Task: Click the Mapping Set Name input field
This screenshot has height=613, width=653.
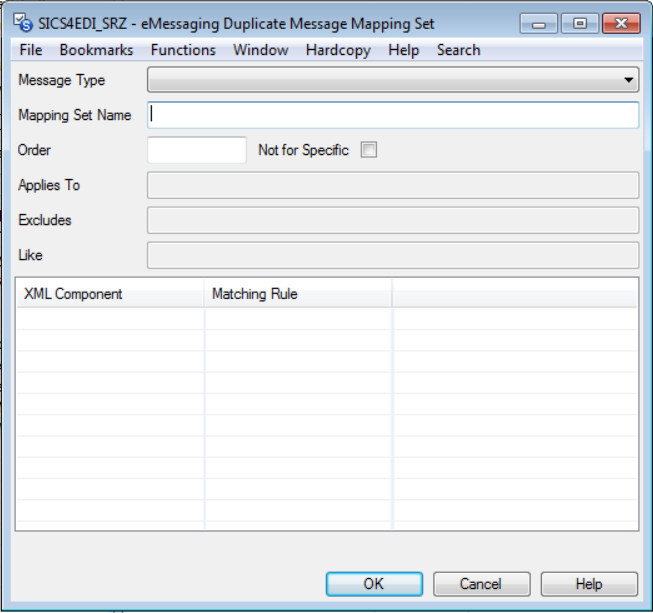Action: [x=393, y=115]
